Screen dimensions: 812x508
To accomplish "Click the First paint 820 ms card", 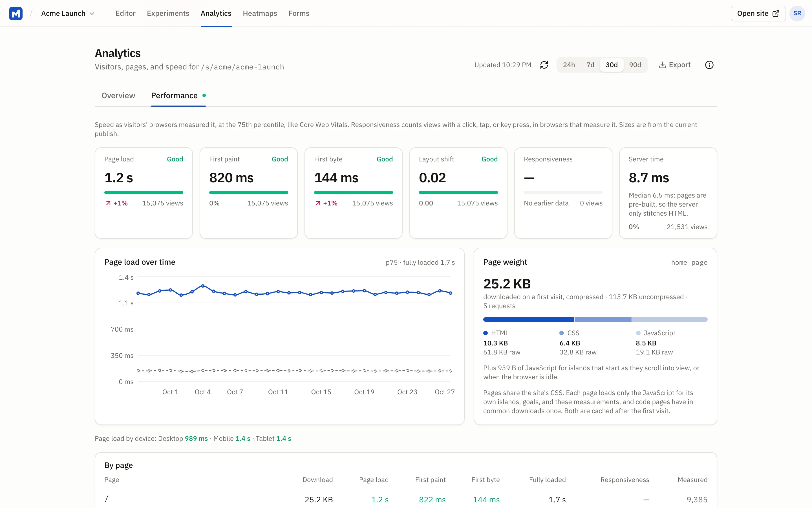I will 248,193.
